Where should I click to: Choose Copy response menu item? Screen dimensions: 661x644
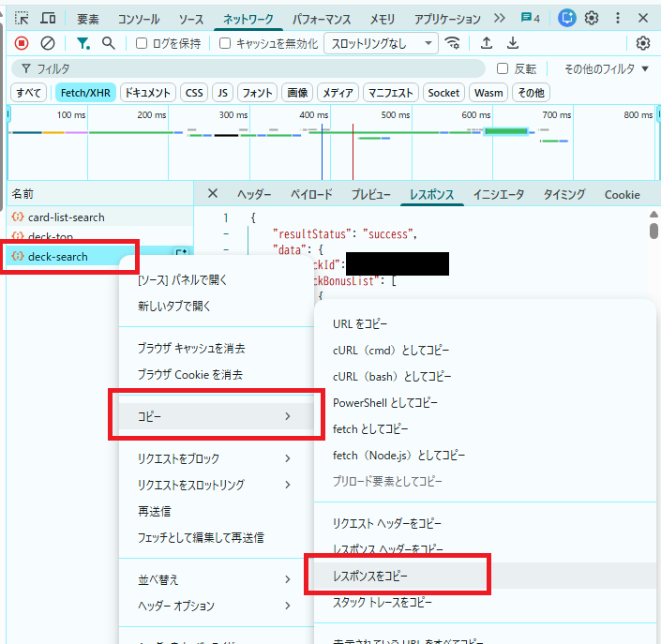pyautogui.click(x=485, y=576)
